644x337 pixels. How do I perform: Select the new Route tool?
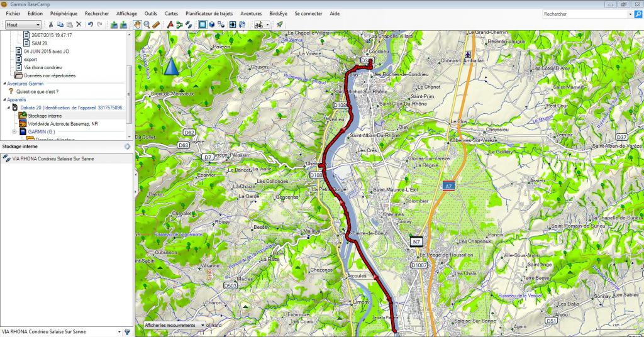[179, 25]
